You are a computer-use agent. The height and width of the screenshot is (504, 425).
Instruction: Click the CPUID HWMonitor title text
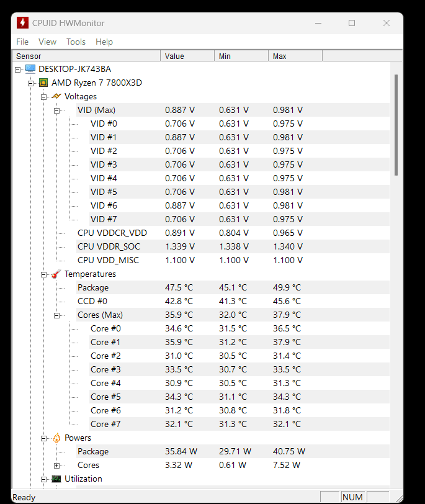68,23
